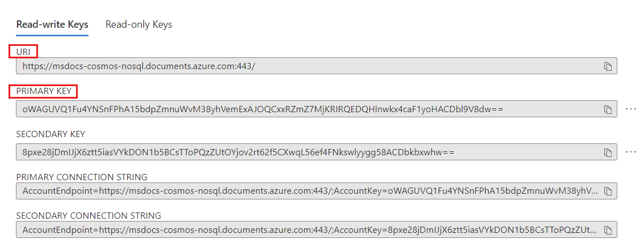Open more options for SECONDARY KEY
Viewport: 644px width, 251px height.
click(631, 152)
